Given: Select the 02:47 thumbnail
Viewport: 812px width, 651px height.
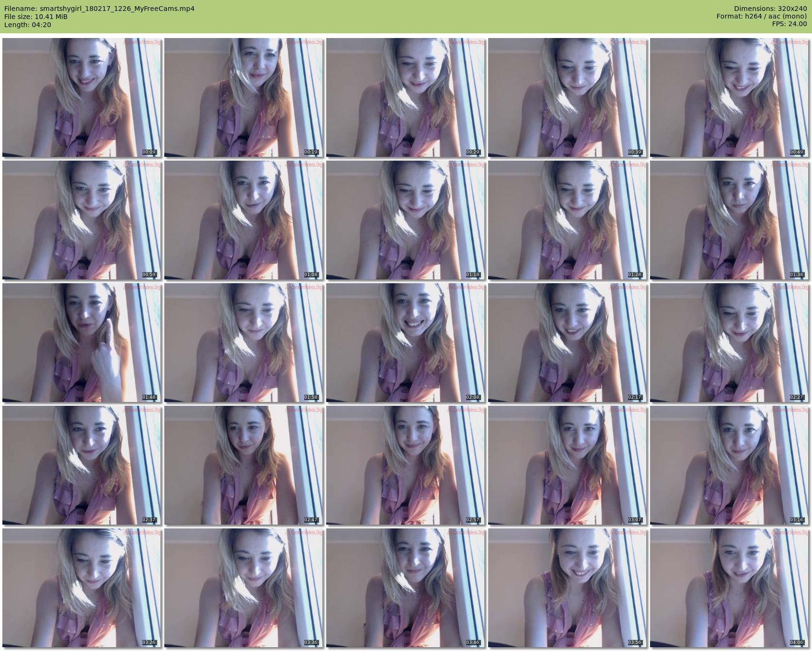Looking at the screenshot, I should point(244,465).
